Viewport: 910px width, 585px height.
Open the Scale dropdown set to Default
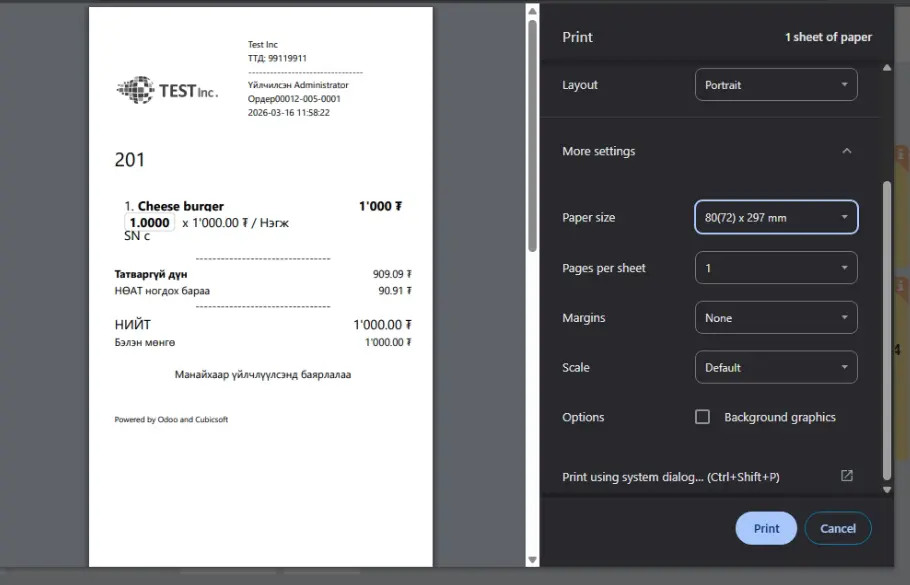(x=776, y=367)
